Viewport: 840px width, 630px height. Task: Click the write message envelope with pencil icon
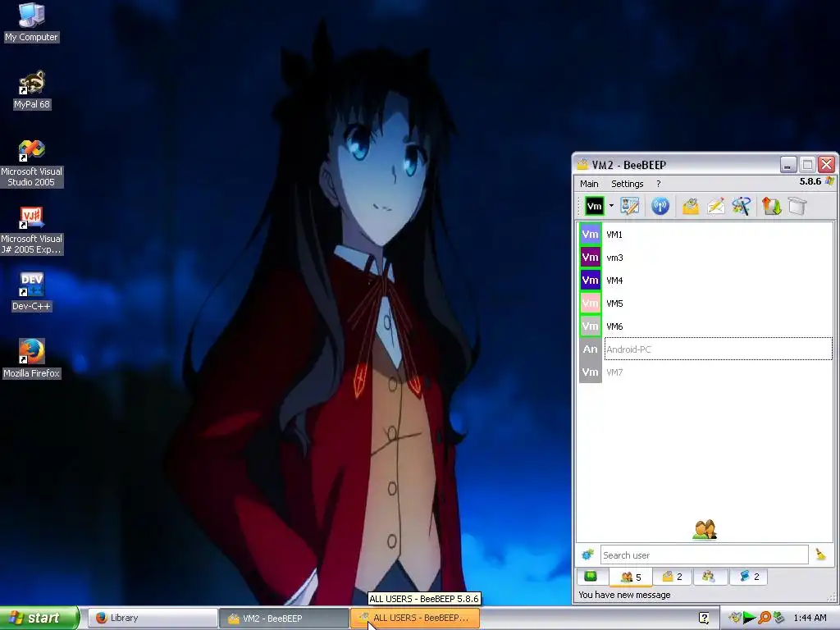pos(715,206)
